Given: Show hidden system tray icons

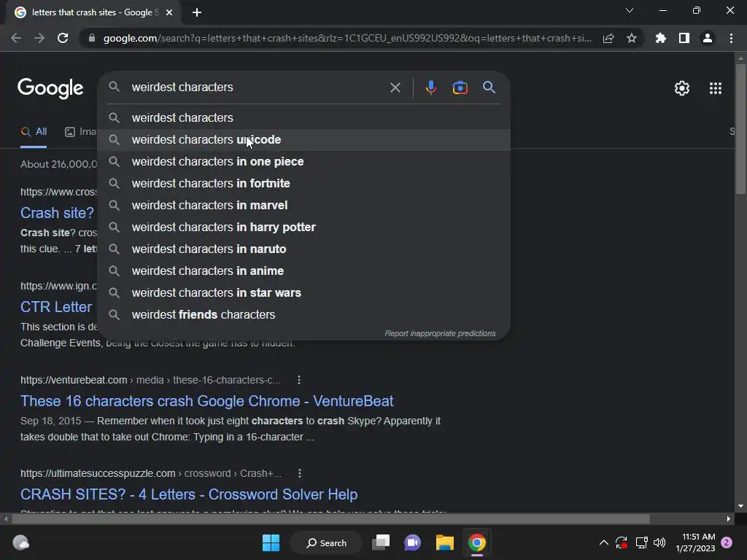Looking at the screenshot, I should click(603, 542).
